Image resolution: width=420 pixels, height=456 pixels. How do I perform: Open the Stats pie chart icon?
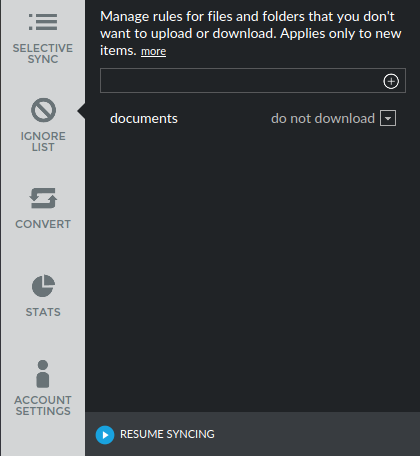pos(43,286)
